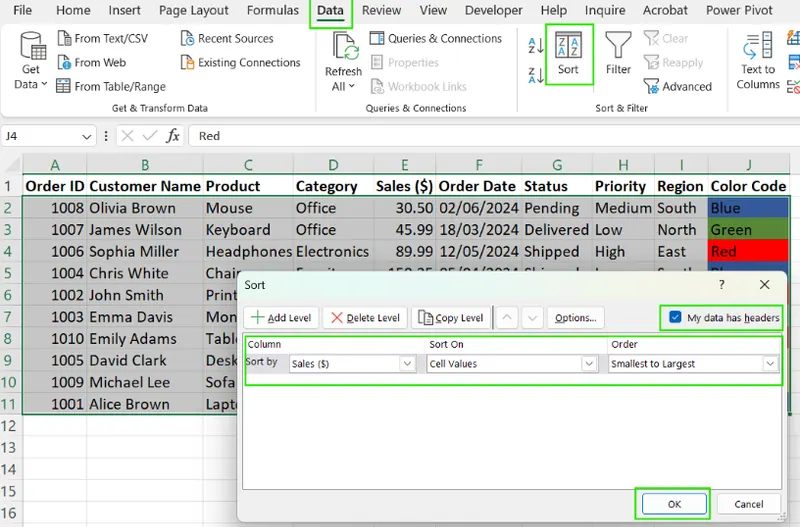Open the Page Layout tab
800x527 pixels.
(x=194, y=11)
